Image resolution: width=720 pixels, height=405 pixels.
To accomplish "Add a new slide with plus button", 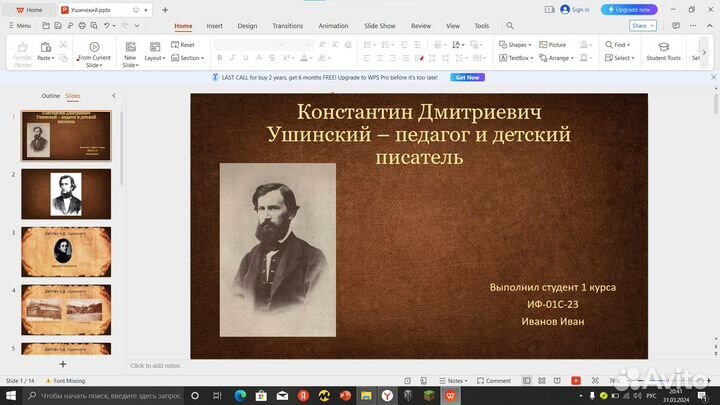I will click(x=63, y=364).
